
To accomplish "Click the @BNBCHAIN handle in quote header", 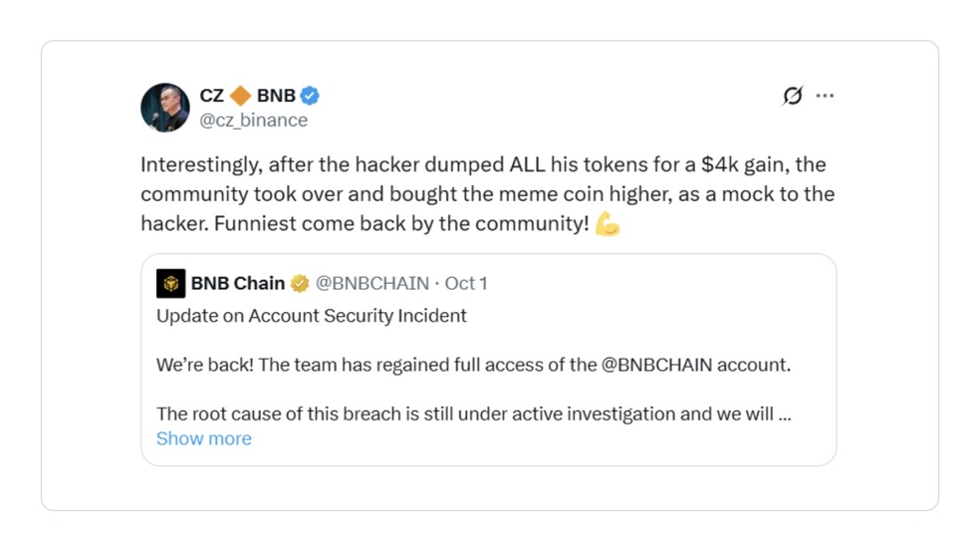I will click(371, 284).
